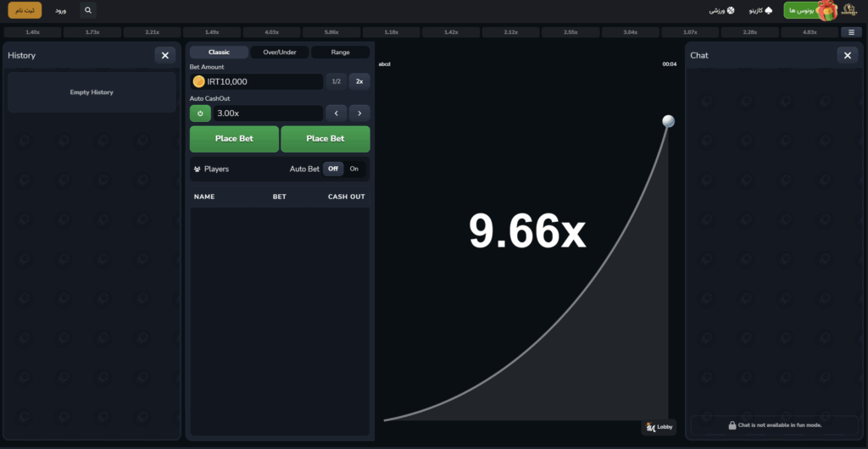Click the Bet Amount input field

263,81
